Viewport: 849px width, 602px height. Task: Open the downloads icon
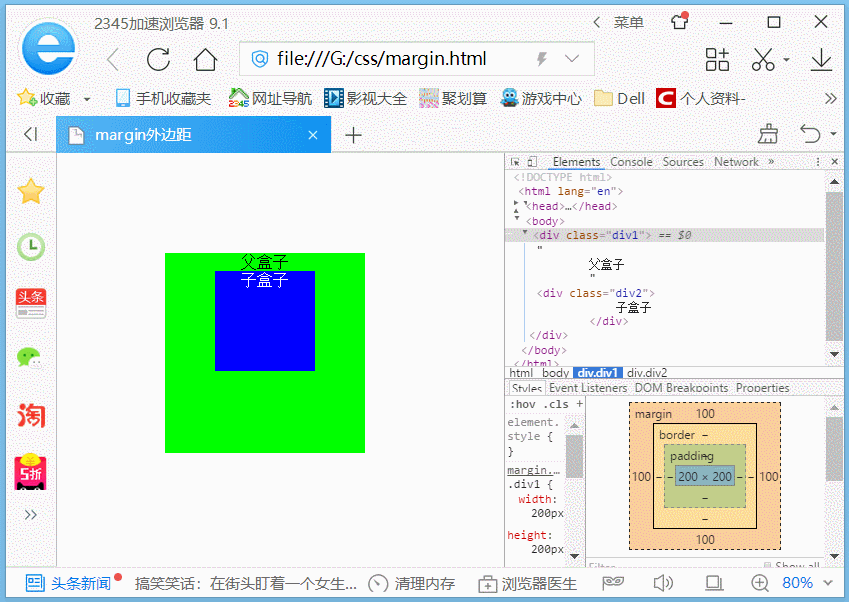[x=821, y=60]
